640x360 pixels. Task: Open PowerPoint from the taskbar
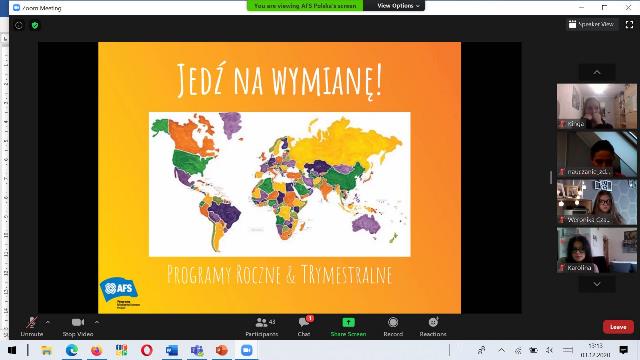[x=222, y=350]
